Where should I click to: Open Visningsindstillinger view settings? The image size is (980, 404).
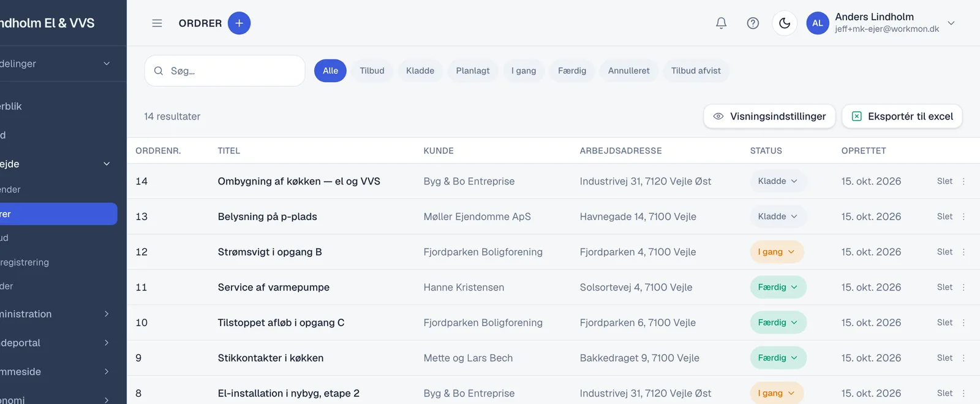pyautogui.click(x=769, y=116)
